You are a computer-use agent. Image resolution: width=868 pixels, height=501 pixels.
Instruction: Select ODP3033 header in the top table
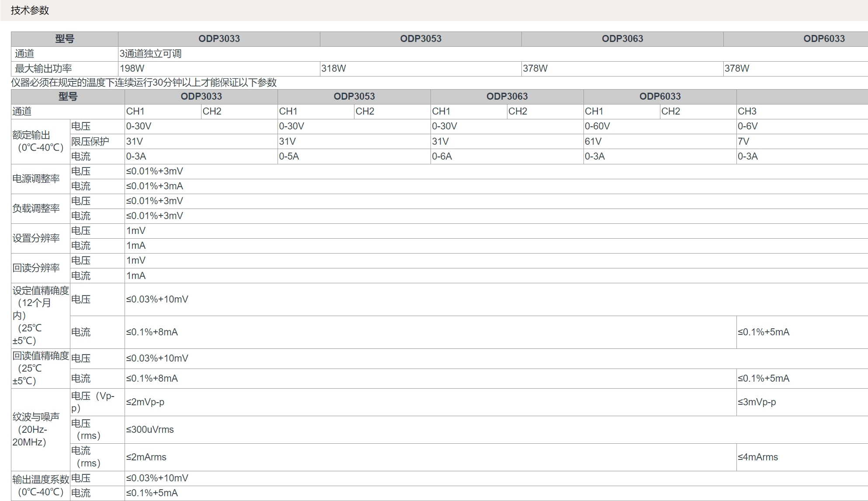click(x=219, y=38)
